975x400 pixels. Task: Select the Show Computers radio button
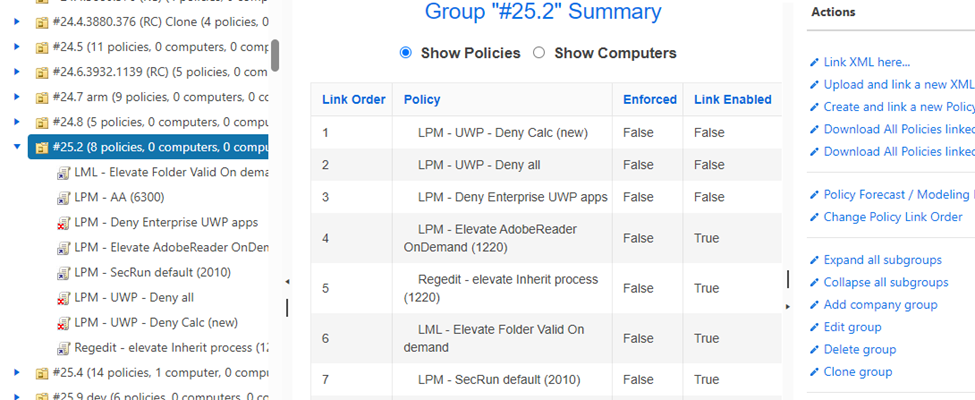[539, 53]
